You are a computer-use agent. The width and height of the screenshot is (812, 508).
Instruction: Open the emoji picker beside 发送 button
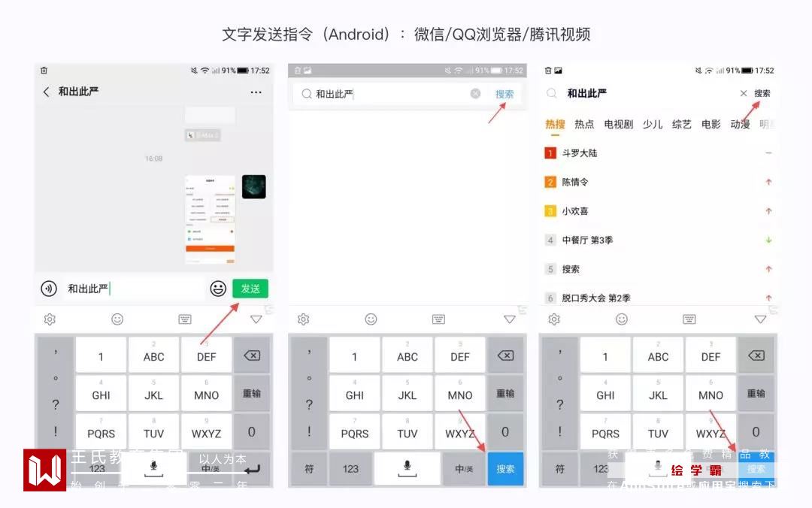[x=218, y=289]
